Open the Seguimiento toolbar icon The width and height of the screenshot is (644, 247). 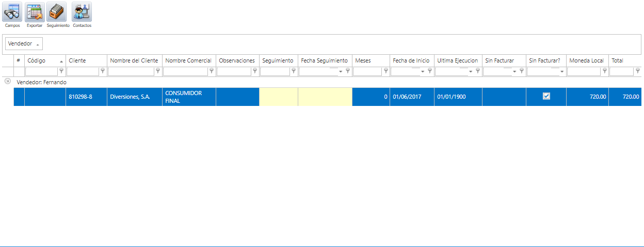point(57,12)
